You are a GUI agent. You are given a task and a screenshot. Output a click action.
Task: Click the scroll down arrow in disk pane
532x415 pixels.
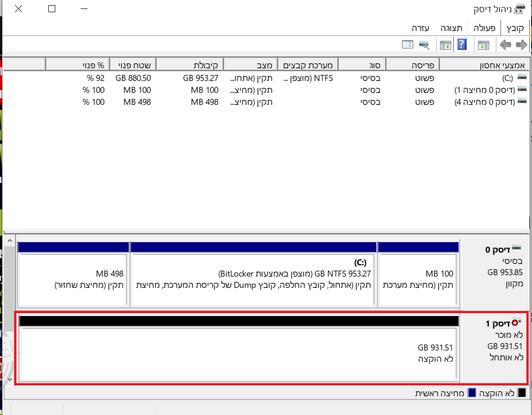10,379
